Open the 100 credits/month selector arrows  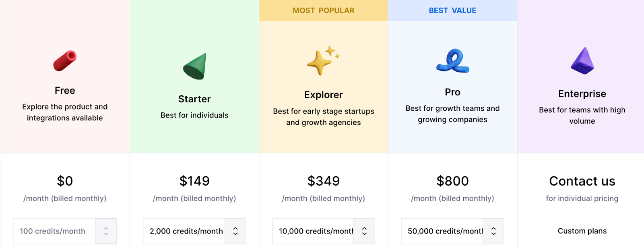click(106, 231)
